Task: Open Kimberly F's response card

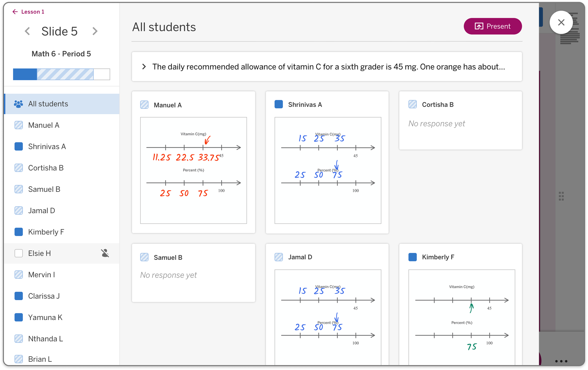Action: (x=461, y=305)
